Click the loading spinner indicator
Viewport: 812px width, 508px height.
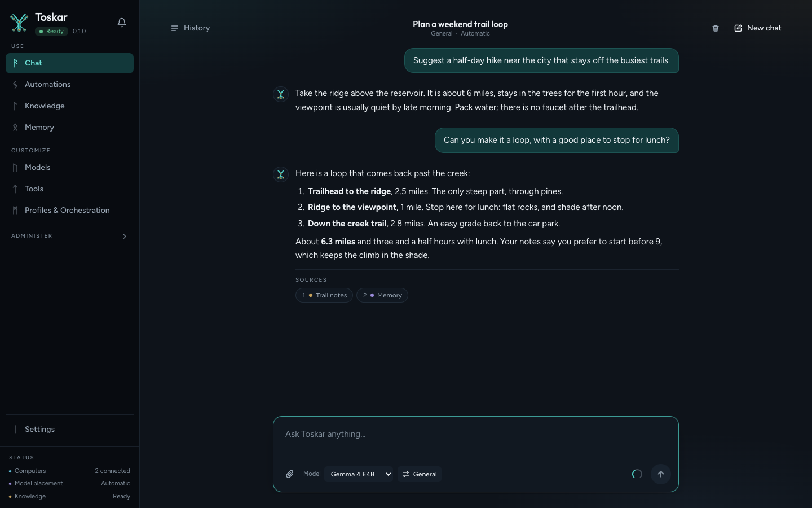pyautogui.click(x=637, y=474)
